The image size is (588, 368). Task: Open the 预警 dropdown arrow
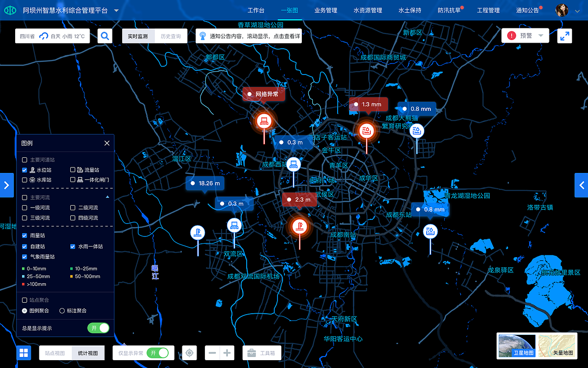coord(541,35)
